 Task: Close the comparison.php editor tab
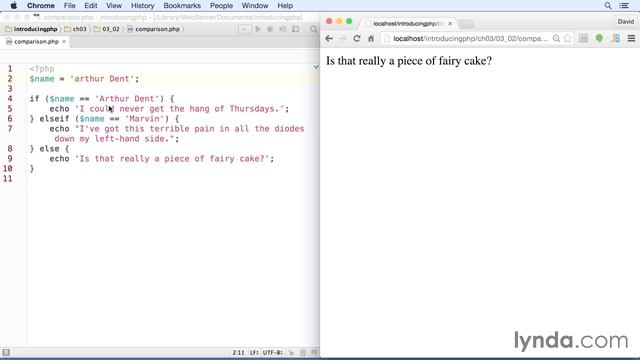coord(64,42)
